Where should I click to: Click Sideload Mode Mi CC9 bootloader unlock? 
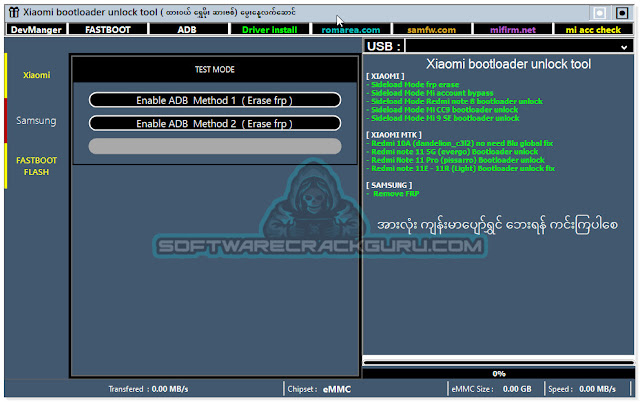[x=442, y=110]
